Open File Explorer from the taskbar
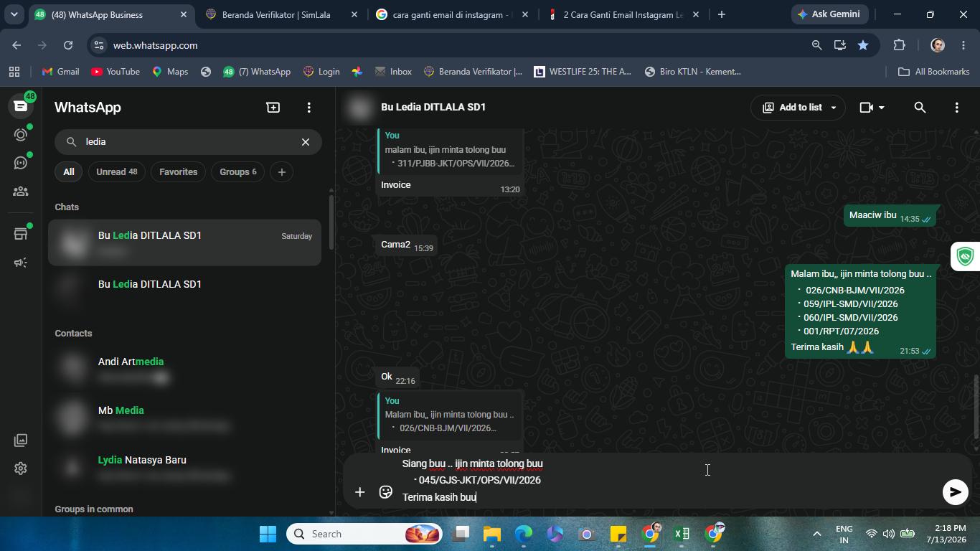Screen dimensions: 980x551 pyautogui.click(x=491, y=534)
